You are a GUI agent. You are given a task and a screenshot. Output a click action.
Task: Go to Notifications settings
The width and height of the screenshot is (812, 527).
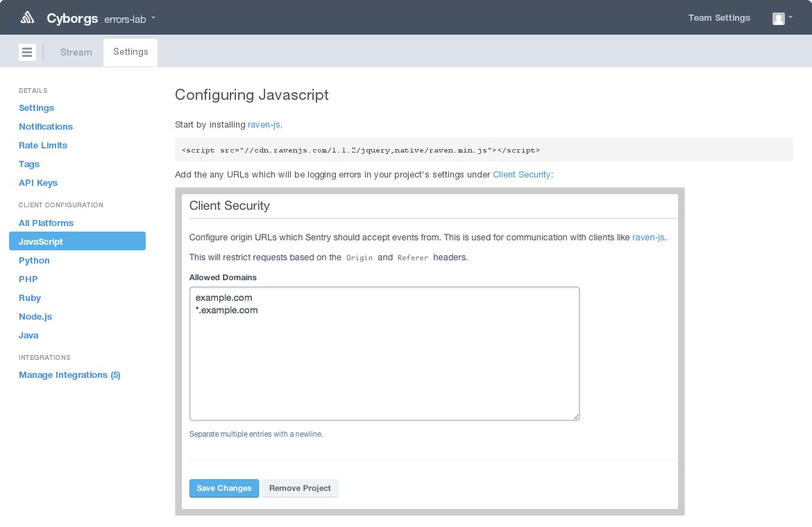tap(46, 126)
